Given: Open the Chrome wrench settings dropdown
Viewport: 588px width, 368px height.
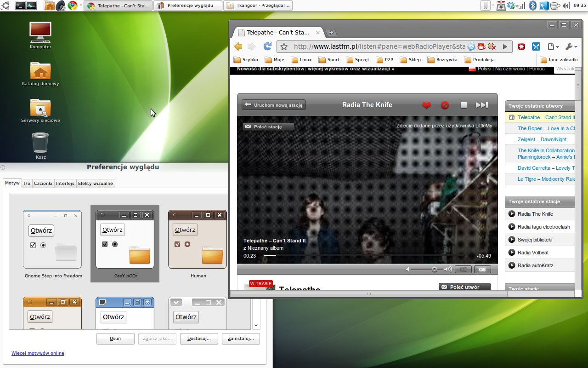Looking at the screenshot, I should click(571, 46).
